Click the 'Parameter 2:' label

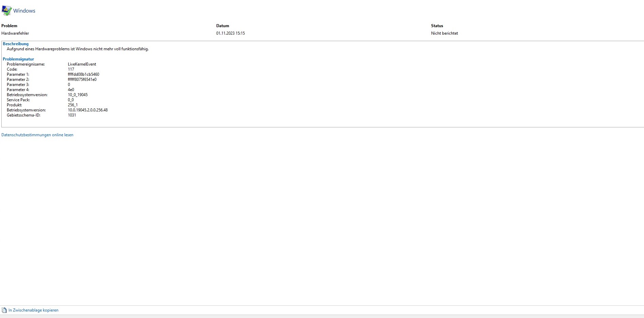pos(18,79)
